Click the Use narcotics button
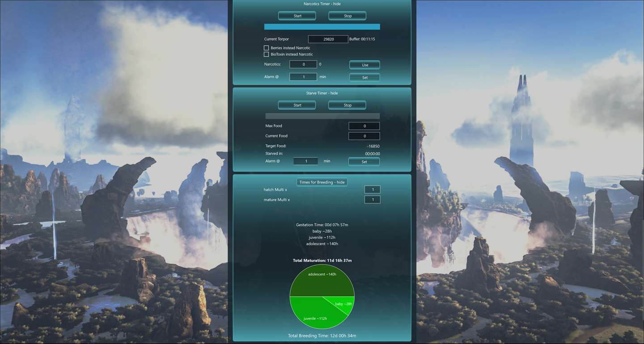Screen dimensions: 644x344 point(364,65)
